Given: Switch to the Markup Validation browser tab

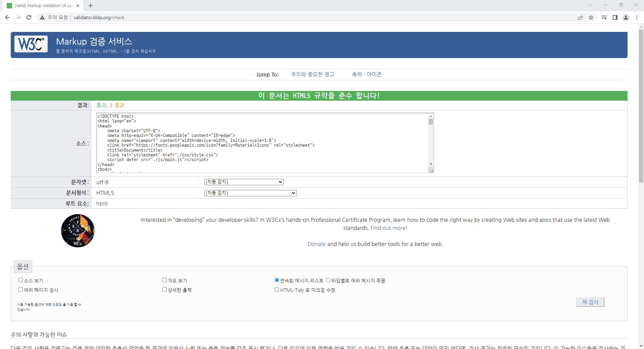Looking at the screenshot, I should [x=44, y=6].
